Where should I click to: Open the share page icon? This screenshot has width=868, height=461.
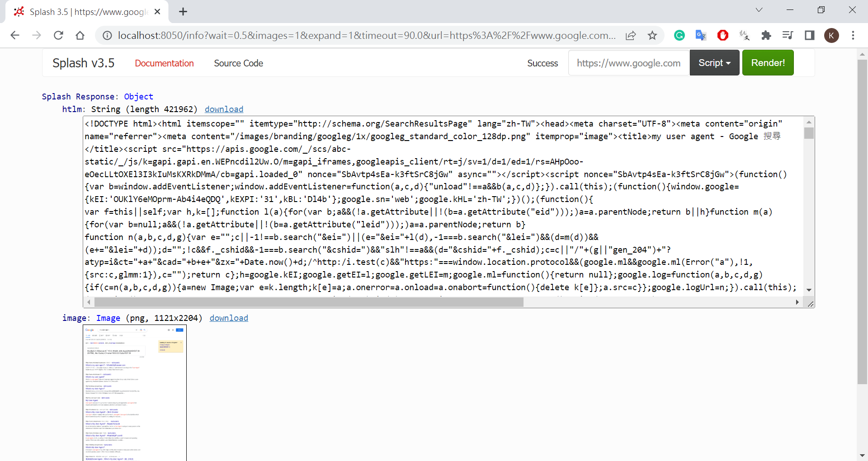point(631,35)
